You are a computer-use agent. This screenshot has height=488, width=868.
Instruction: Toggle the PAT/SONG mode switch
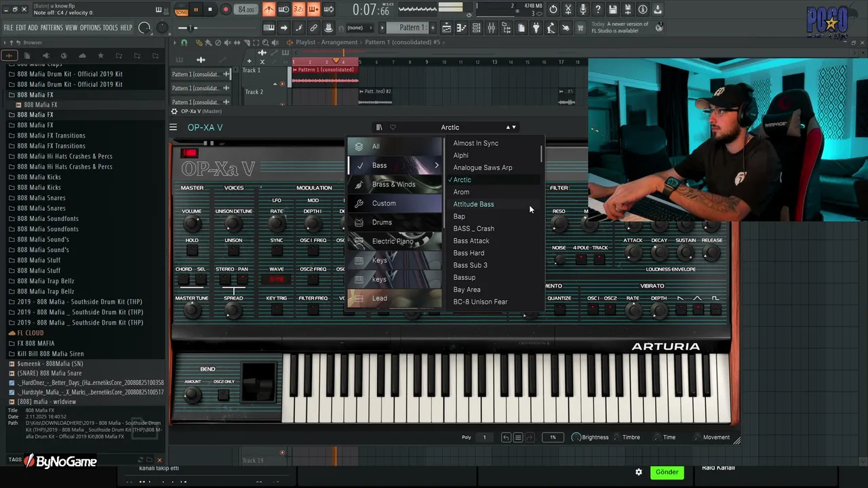coord(182,9)
